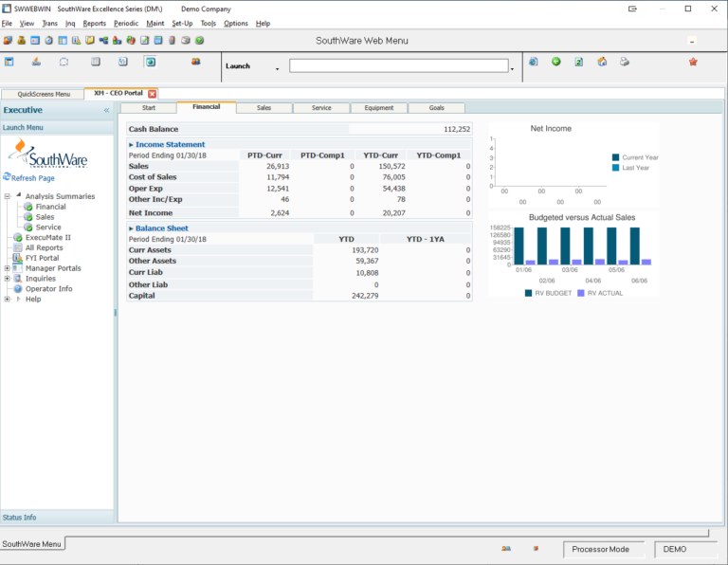This screenshot has width=728, height=565.
Task: Collapse the Analysis Summaries tree node
Action: point(8,196)
